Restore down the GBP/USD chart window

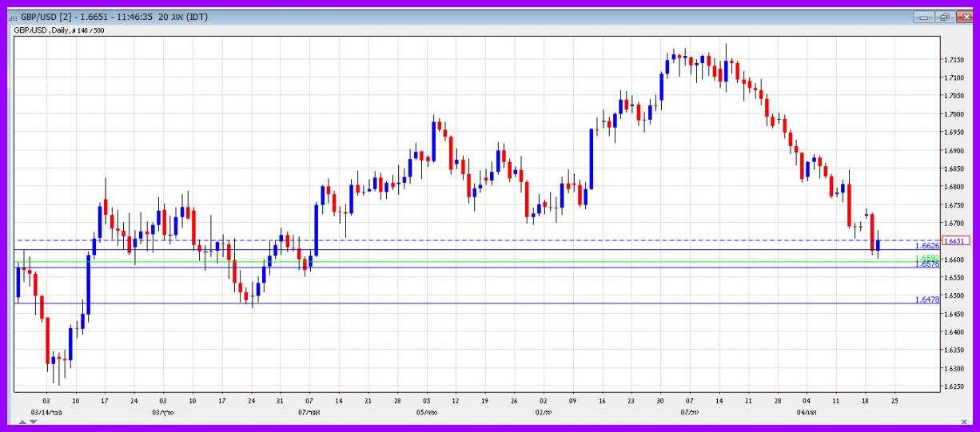[x=944, y=17]
